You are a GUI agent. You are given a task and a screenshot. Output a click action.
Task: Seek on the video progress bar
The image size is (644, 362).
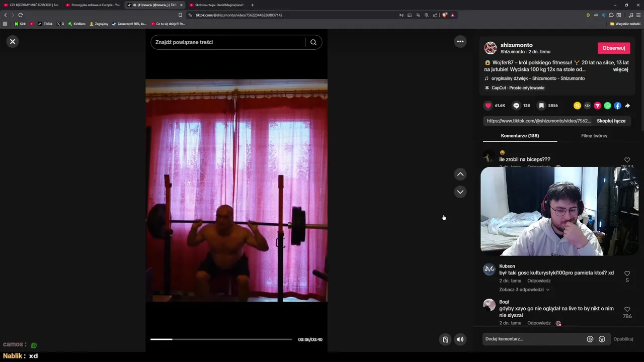(221, 339)
